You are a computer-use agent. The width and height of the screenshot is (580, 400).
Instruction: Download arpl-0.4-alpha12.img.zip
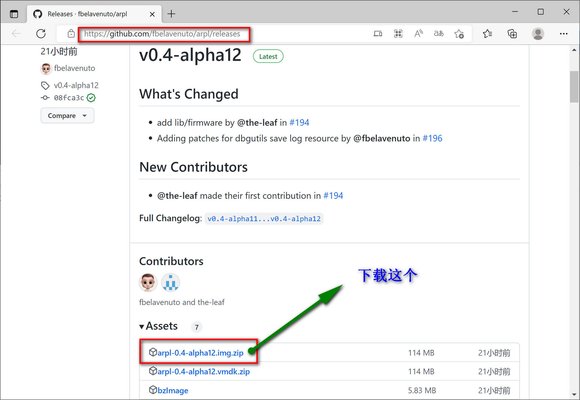(x=200, y=353)
